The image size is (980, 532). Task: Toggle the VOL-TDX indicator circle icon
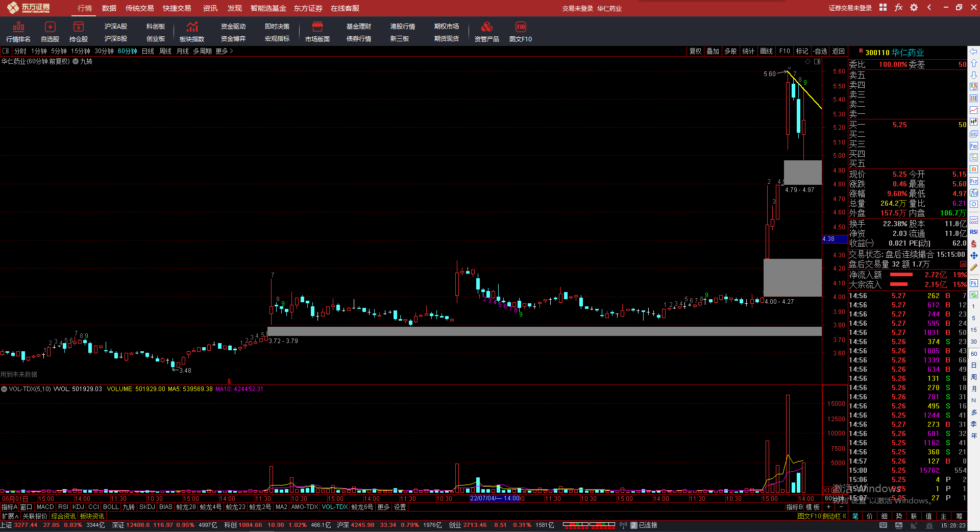click(4, 389)
